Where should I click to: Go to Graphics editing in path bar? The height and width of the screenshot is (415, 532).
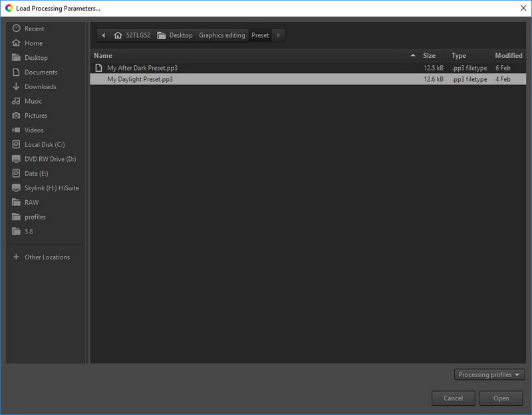coord(221,35)
